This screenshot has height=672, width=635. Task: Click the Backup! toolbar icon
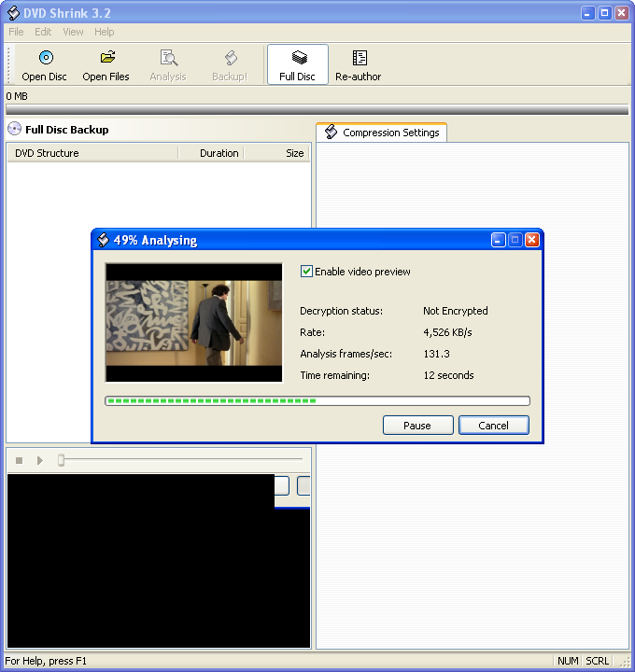pyautogui.click(x=231, y=58)
